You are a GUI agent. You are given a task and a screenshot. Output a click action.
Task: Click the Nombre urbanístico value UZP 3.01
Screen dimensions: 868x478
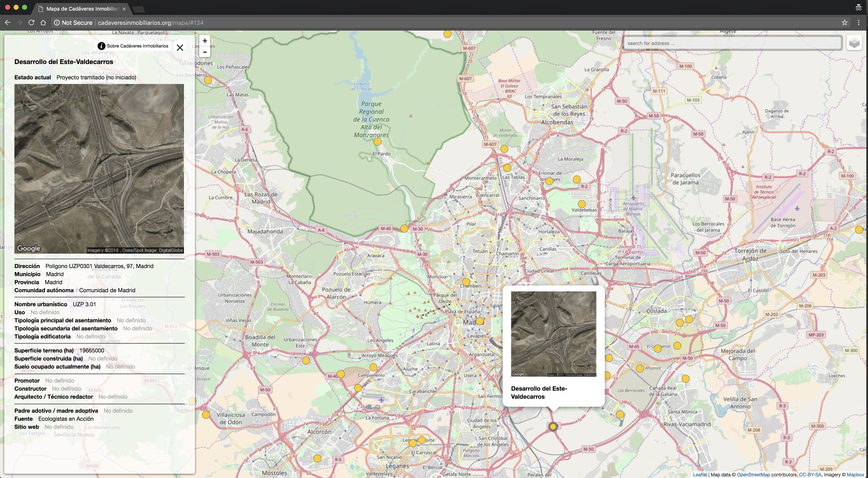pos(84,304)
